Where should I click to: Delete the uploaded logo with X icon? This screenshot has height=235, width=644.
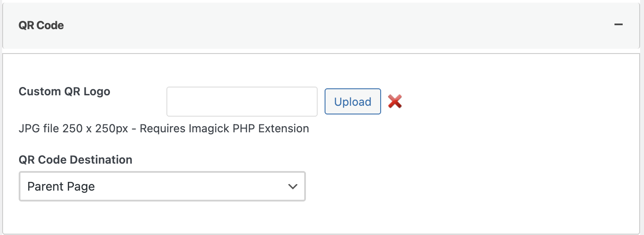coord(395,102)
